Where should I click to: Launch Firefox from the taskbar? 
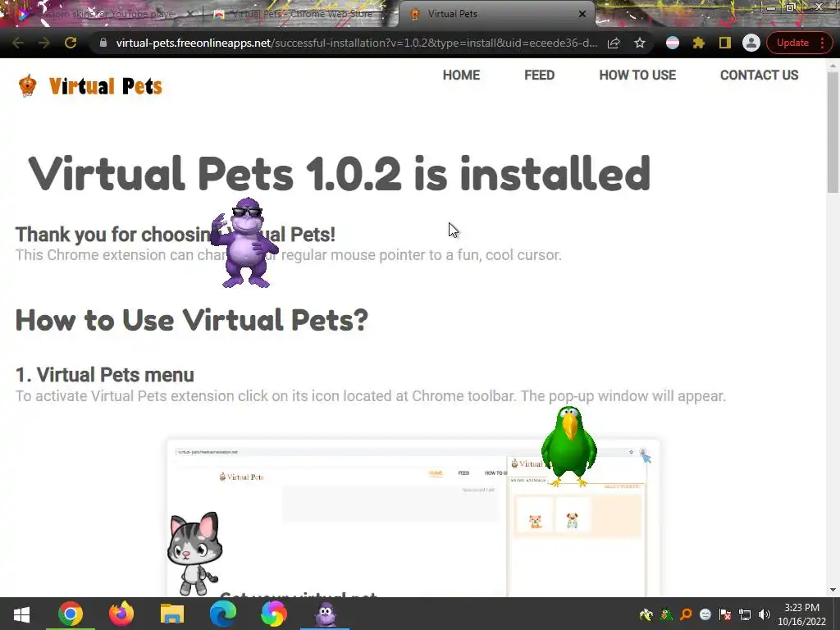pos(121,614)
